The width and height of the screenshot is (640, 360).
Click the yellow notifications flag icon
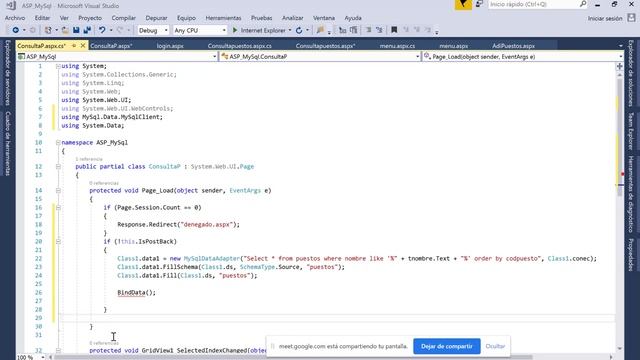coord(463,4)
